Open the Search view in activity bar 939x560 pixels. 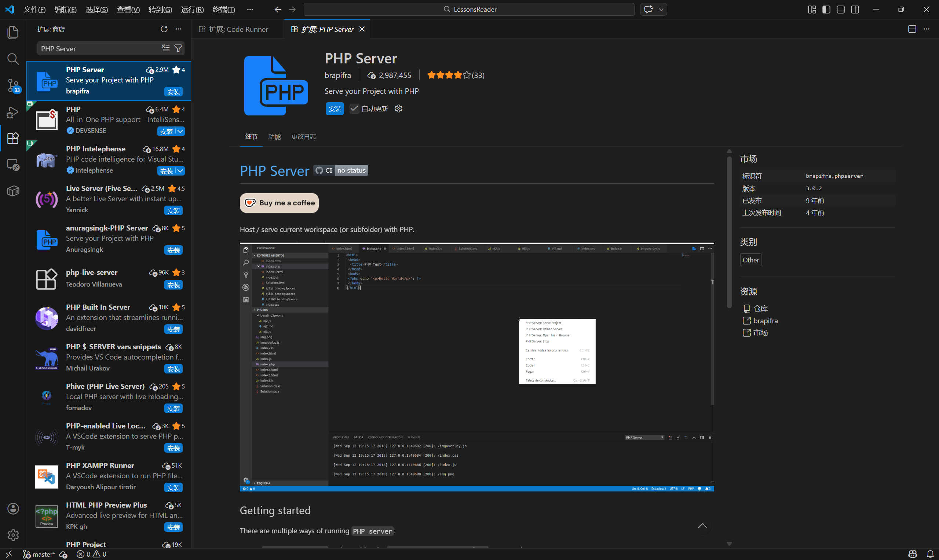13,59
